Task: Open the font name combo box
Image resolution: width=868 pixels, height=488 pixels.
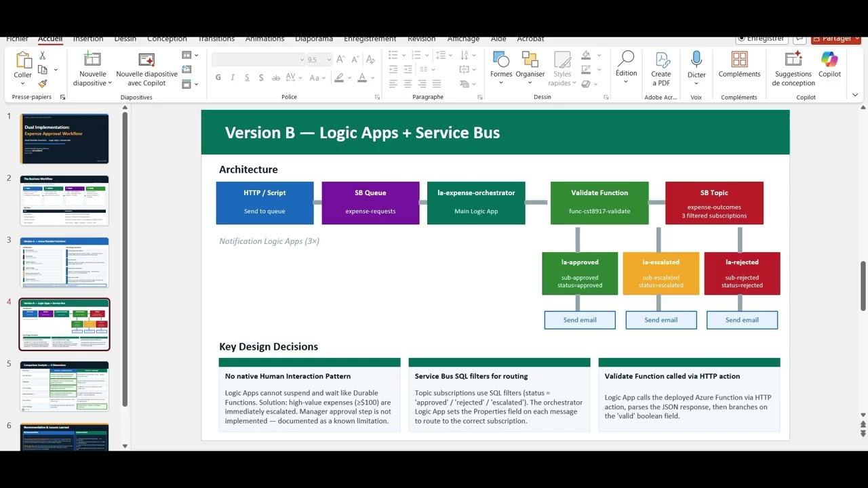Action: click(258, 60)
